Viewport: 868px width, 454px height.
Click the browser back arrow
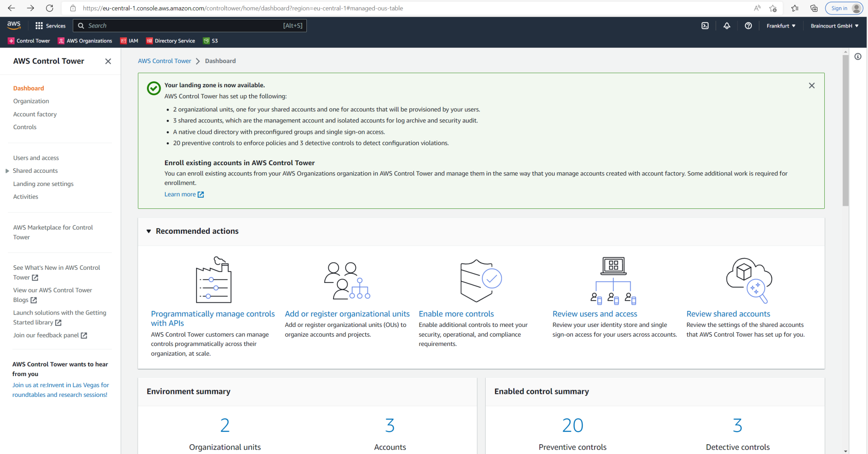pyautogui.click(x=11, y=8)
